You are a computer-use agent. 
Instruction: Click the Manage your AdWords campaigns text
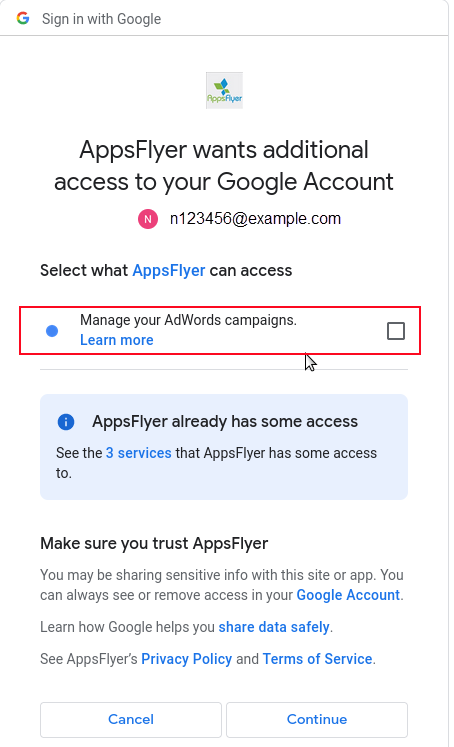coord(188,320)
